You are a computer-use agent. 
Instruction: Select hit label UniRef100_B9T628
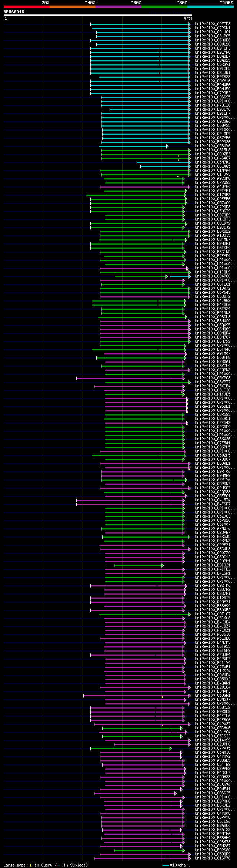[213, 77]
